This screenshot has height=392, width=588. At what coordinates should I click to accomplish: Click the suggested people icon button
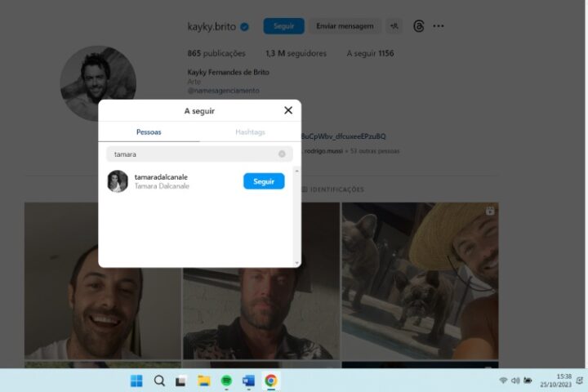click(x=394, y=26)
